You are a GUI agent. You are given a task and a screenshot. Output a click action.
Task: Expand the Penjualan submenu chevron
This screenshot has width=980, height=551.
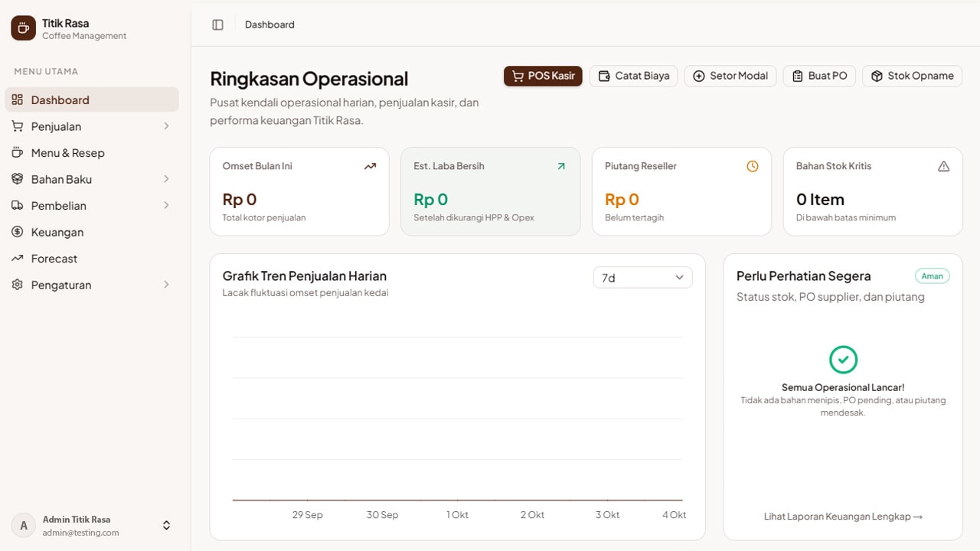(x=166, y=126)
